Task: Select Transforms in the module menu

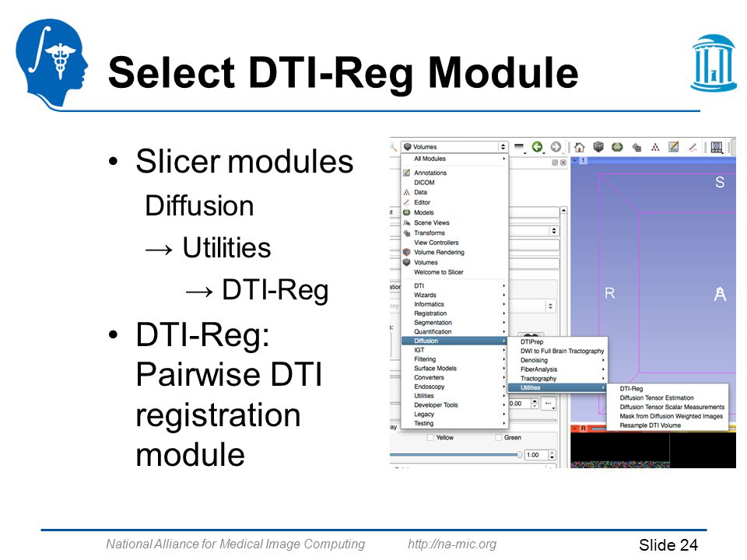Action: 454,233
